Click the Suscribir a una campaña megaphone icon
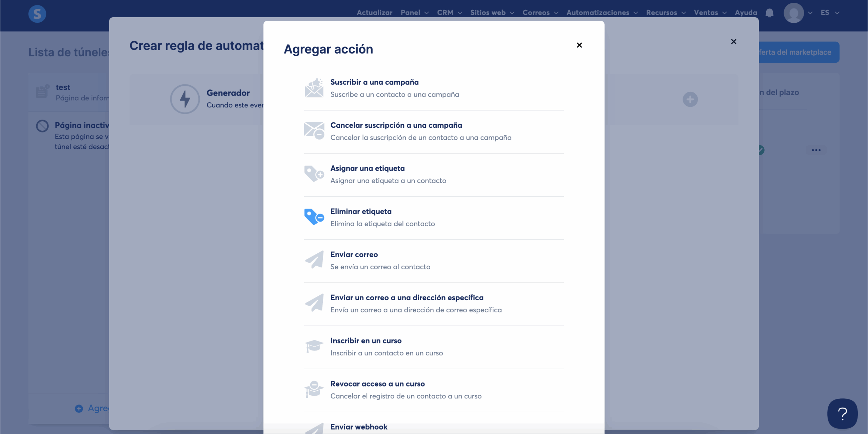868x434 pixels. point(314,88)
